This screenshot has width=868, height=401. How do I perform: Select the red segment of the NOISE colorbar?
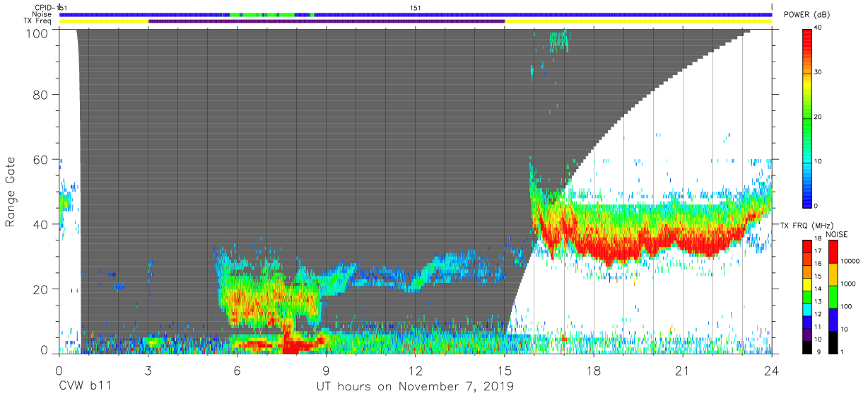pyautogui.click(x=833, y=252)
